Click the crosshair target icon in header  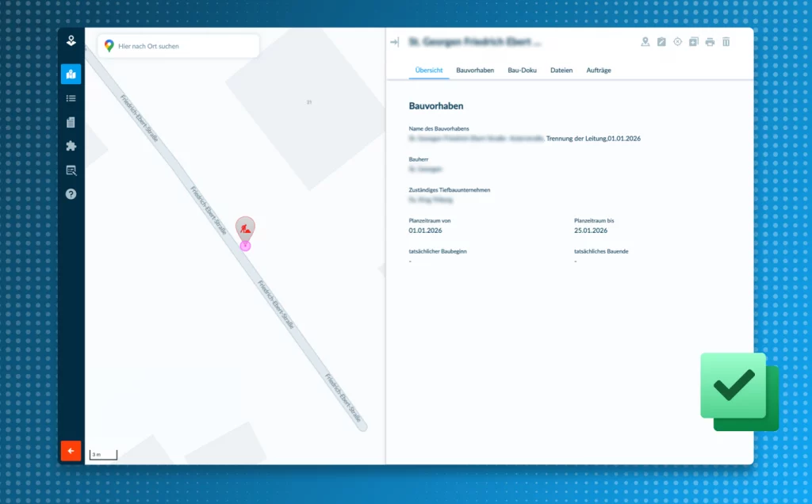point(677,42)
